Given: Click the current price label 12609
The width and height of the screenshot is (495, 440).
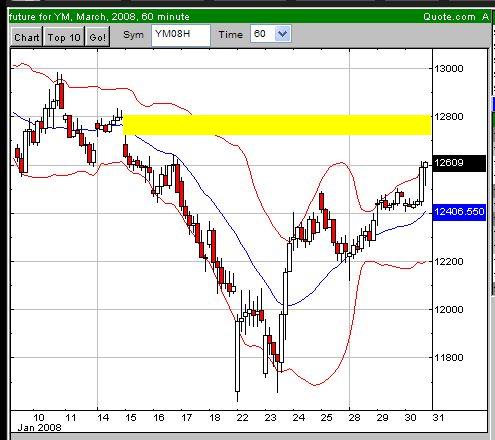Looking at the screenshot, I should pyautogui.click(x=459, y=163).
